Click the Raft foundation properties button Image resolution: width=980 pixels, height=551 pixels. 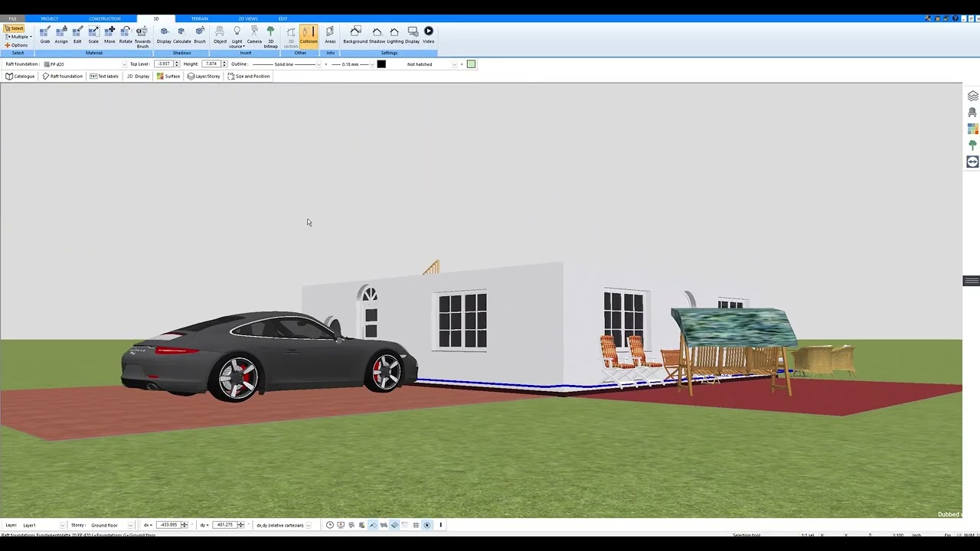click(x=63, y=77)
